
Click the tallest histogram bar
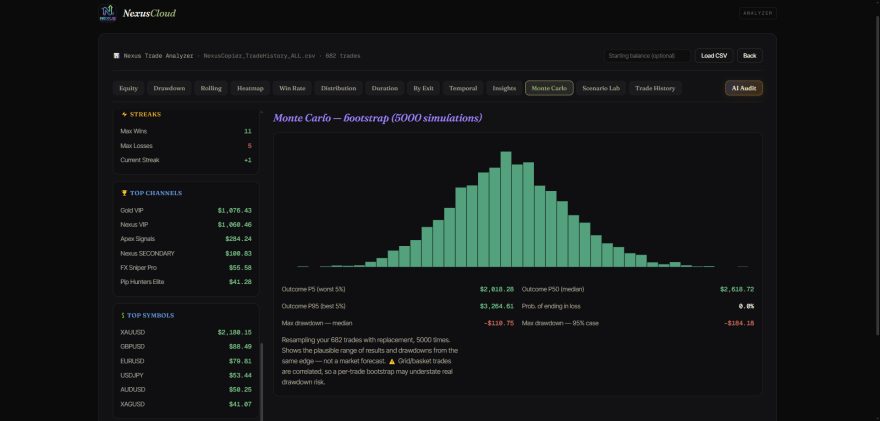click(x=506, y=209)
